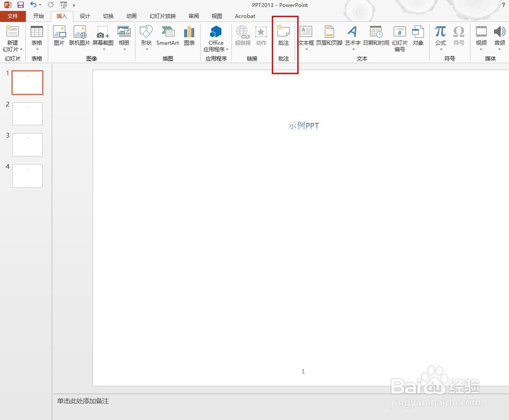509x420 pixels.
Task: Insert a Chart (图表)
Action: 189,32
